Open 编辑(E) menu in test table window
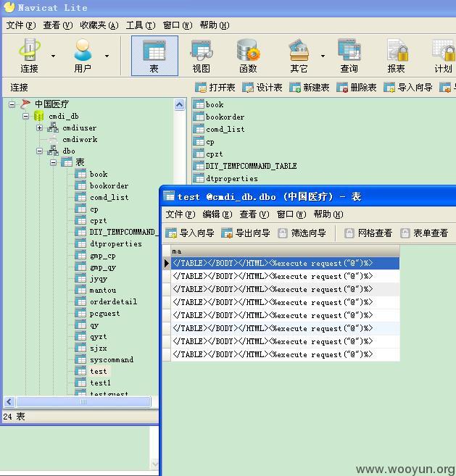456x476 pixels. (217, 214)
